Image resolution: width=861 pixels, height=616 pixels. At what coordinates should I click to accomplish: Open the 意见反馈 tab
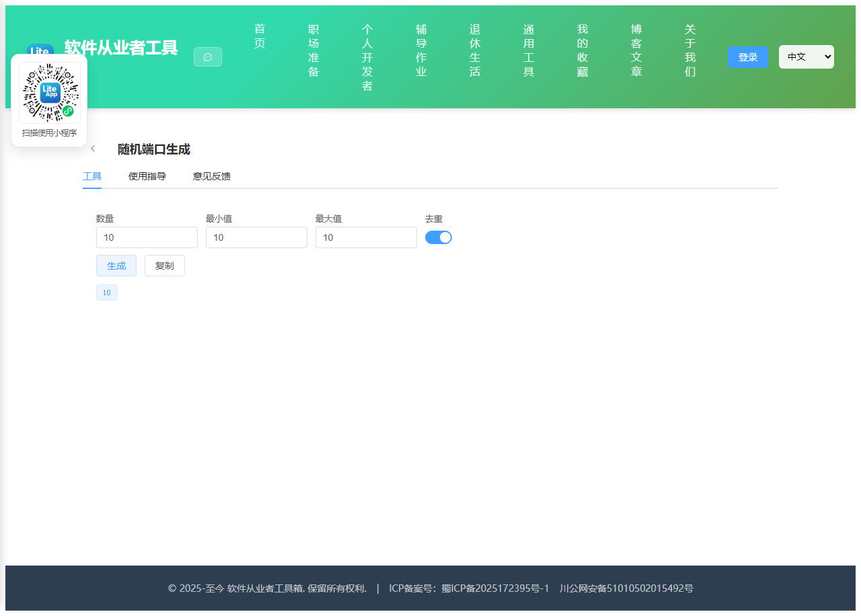point(212,176)
